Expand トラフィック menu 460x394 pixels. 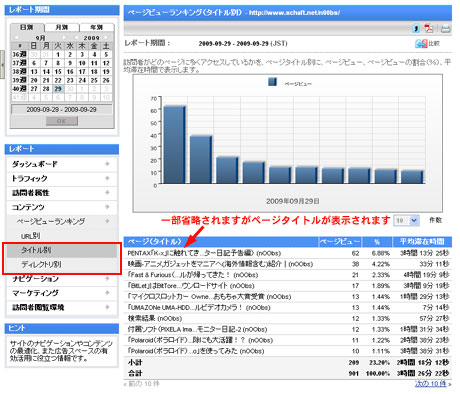point(62,178)
